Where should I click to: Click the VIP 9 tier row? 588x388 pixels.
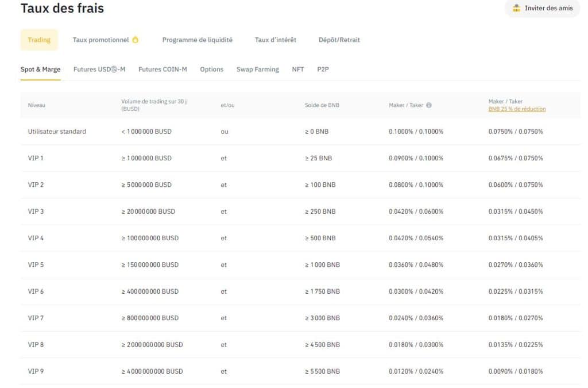click(36, 371)
